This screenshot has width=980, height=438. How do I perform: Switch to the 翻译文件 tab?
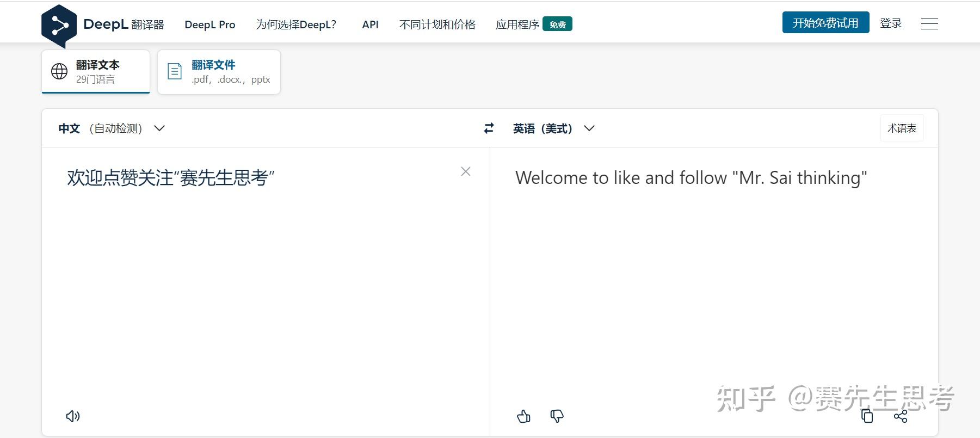(219, 72)
